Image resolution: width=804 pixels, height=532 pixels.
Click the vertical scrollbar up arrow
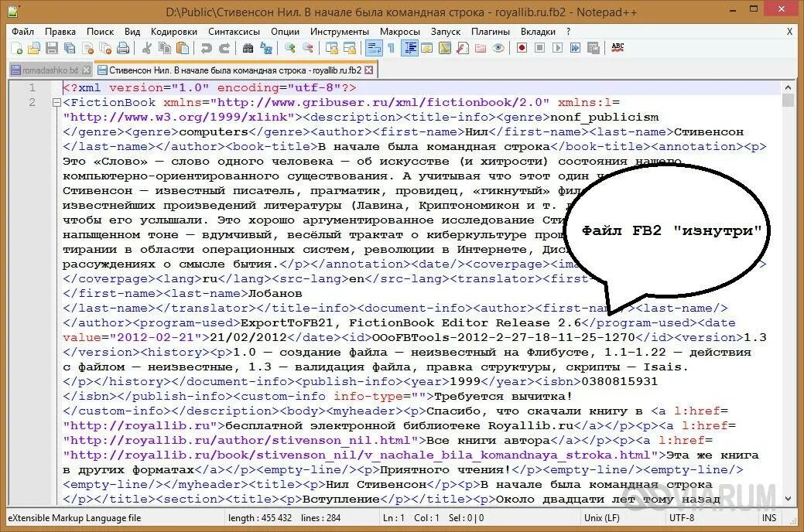point(788,87)
